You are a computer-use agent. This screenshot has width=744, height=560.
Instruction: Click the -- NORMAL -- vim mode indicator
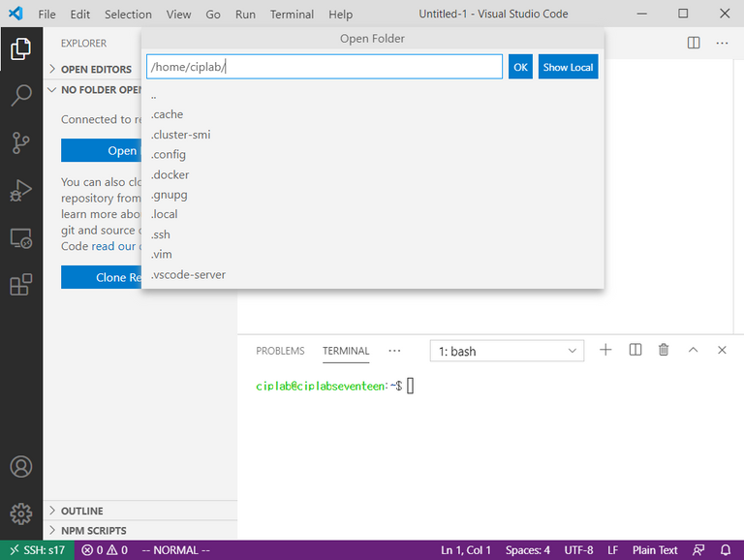click(x=176, y=550)
